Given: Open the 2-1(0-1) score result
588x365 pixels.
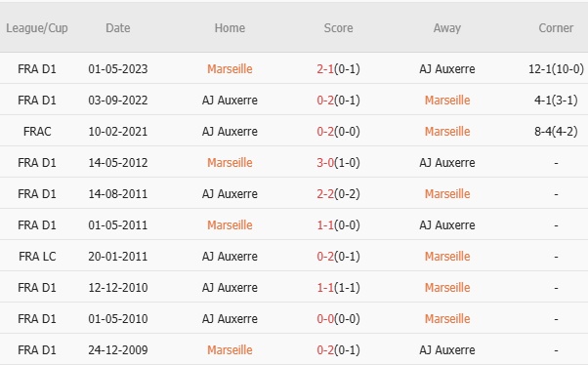Looking at the screenshot, I should [338, 69].
